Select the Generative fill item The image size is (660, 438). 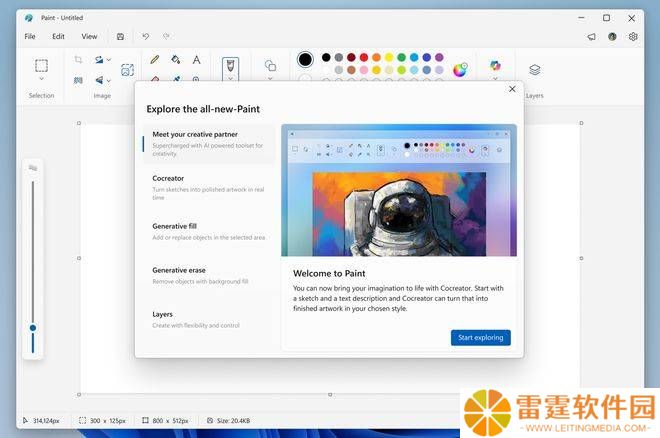click(x=209, y=231)
